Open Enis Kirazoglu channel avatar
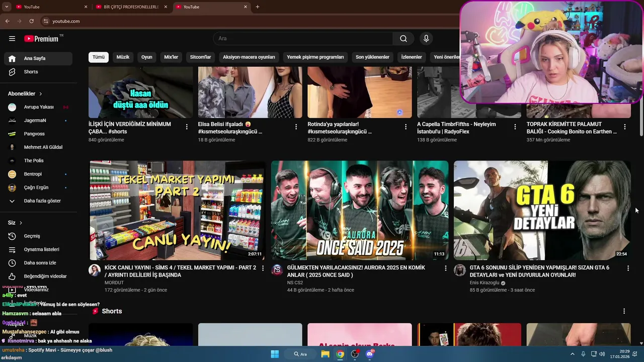The width and height of the screenshot is (644, 362). pyautogui.click(x=460, y=270)
